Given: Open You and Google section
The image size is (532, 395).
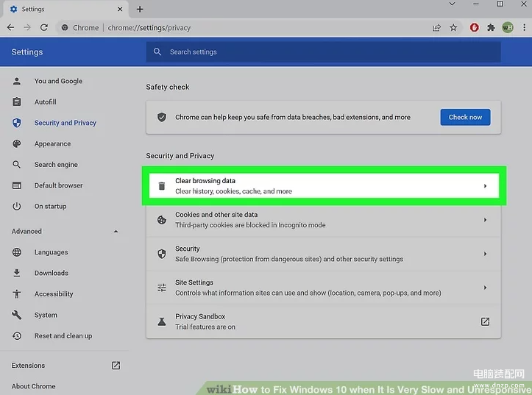Looking at the screenshot, I should click(58, 81).
